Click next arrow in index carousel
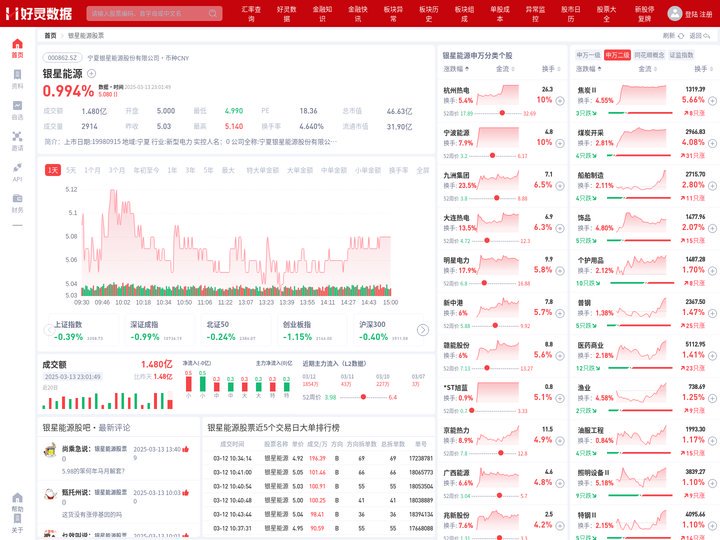The height and width of the screenshot is (540, 720). coord(423,330)
